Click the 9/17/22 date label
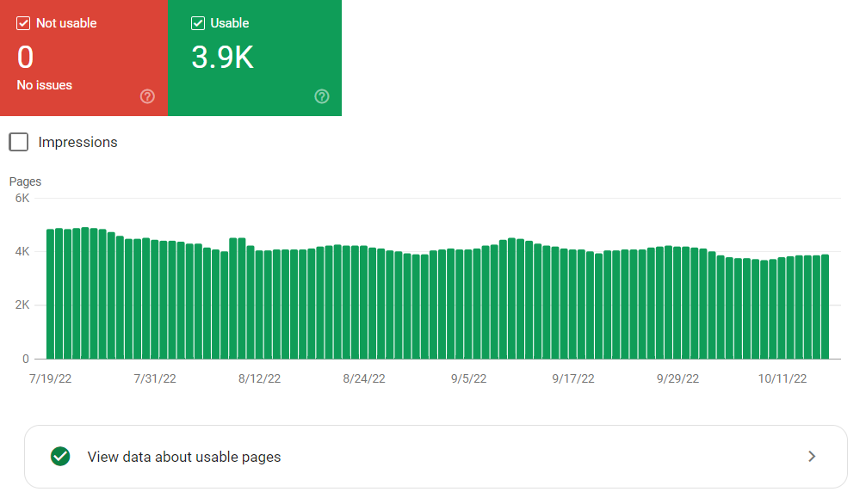This screenshot has height=504, width=866. pyautogui.click(x=573, y=378)
